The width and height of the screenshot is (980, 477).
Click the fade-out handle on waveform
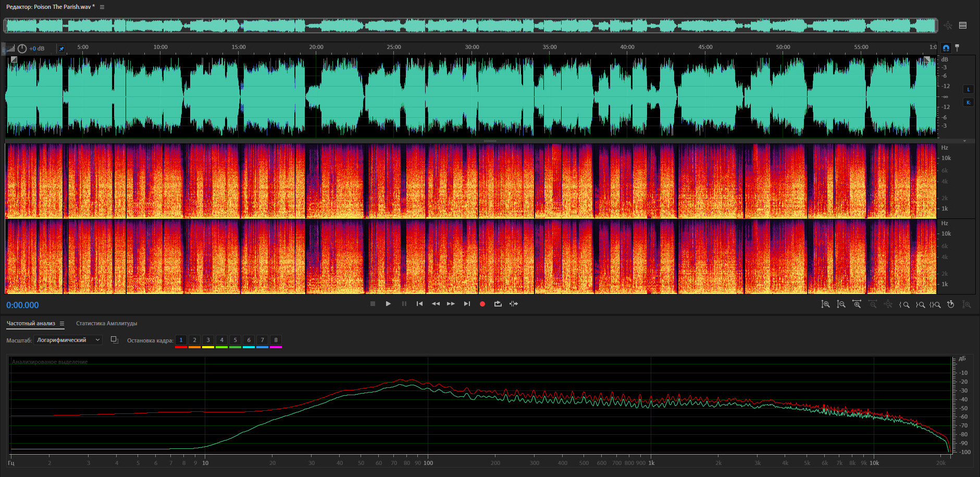tap(927, 59)
